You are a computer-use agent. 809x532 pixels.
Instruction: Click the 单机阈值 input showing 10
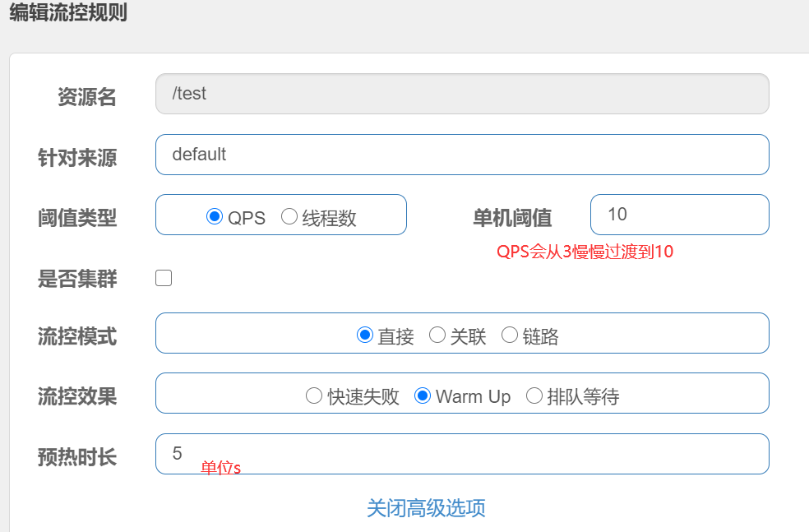(x=679, y=215)
